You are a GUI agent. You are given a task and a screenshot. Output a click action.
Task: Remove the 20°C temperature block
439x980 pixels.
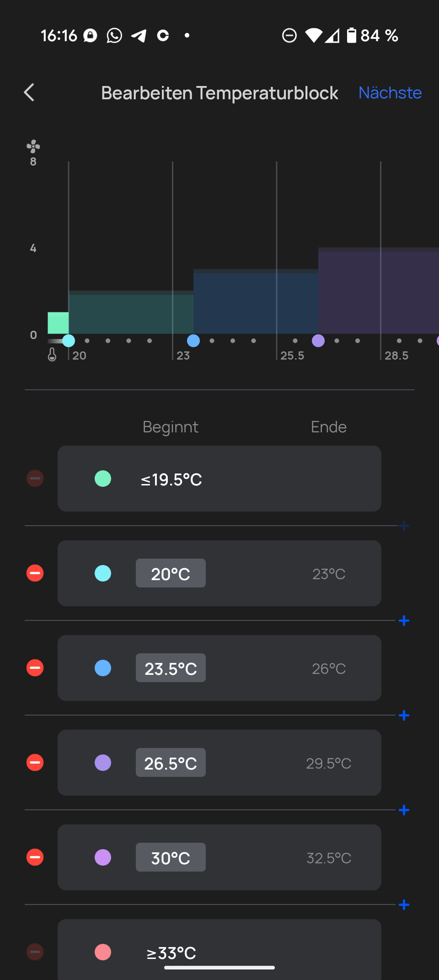35,573
